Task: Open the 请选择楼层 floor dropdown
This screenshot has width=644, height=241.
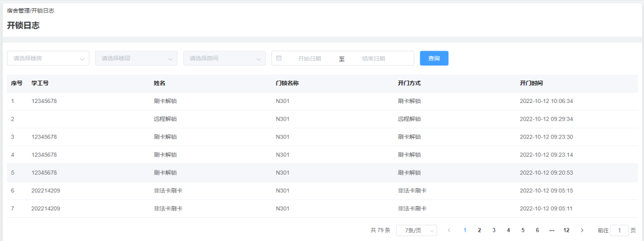Action: 136,58
